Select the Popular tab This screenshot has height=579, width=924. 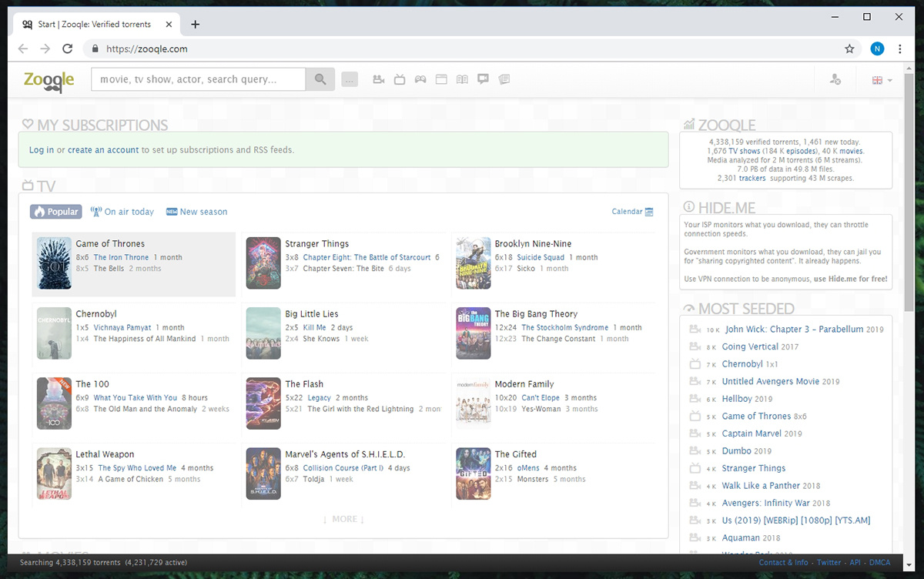pos(56,212)
